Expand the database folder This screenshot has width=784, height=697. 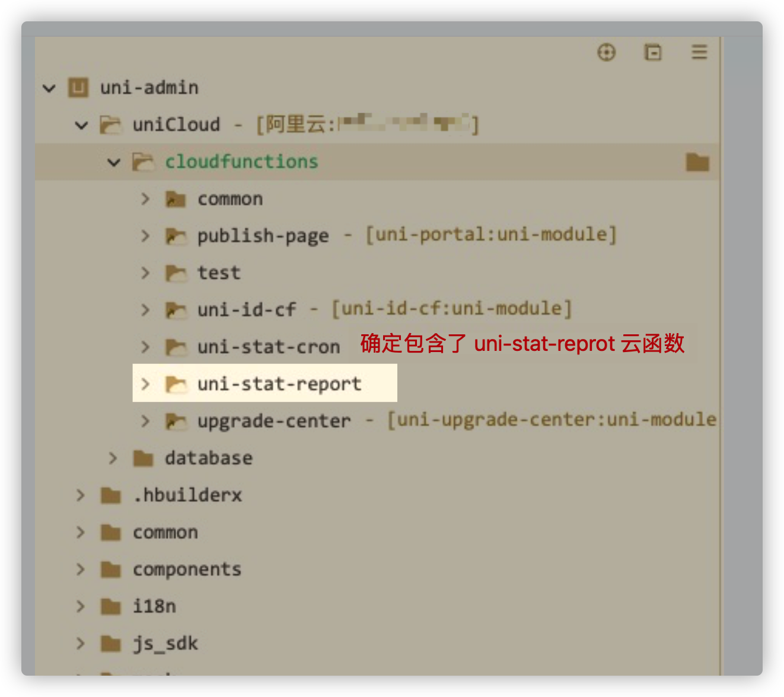pyautogui.click(x=113, y=458)
